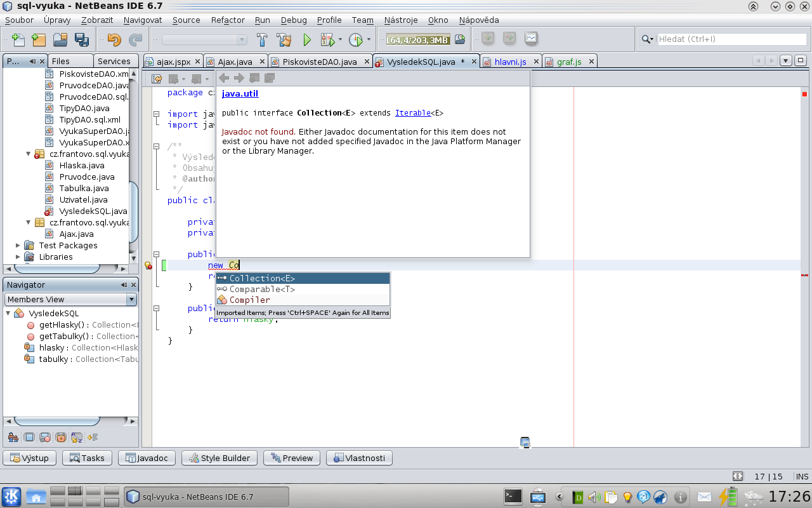Click the Debug Project icon
The image size is (812, 508).
[327, 39]
